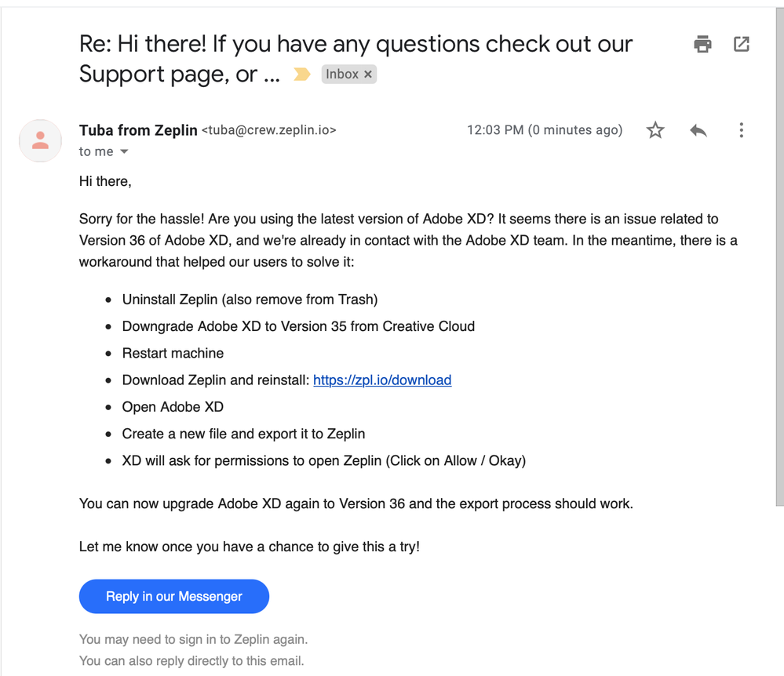
Task: Open the three-dot More options menu
Action: pos(741,130)
